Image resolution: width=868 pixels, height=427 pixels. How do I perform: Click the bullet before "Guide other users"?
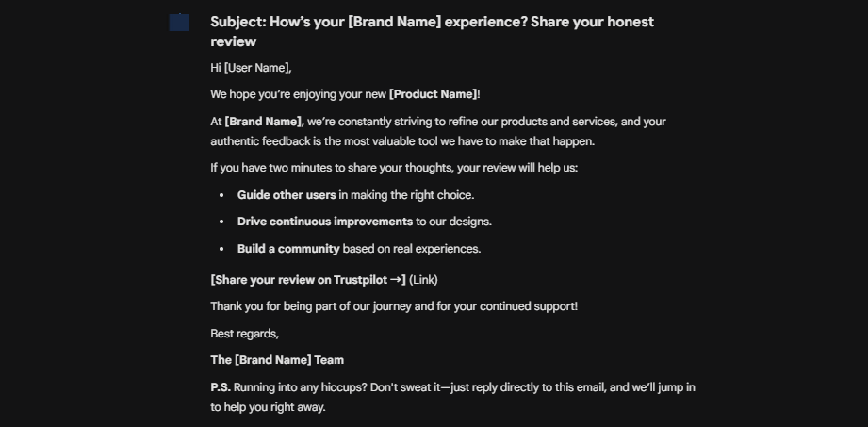point(221,195)
